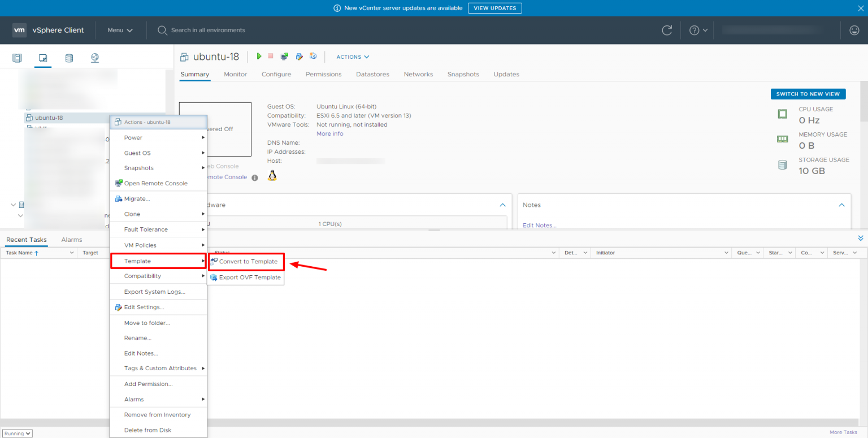The image size is (868, 438).
Task: Open the ACTIONS dropdown next to ubuntu-18
Action: click(x=353, y=57)
